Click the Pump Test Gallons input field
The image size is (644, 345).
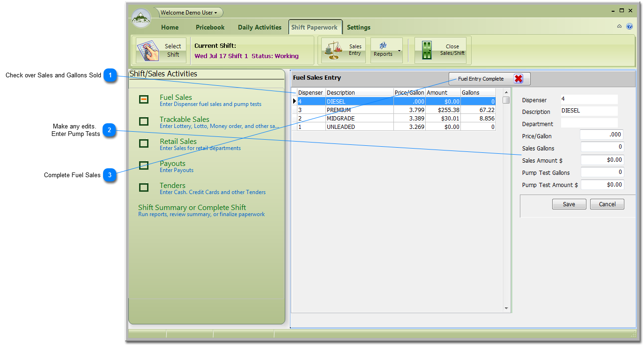pyautogui.click(x=602, y=172)
